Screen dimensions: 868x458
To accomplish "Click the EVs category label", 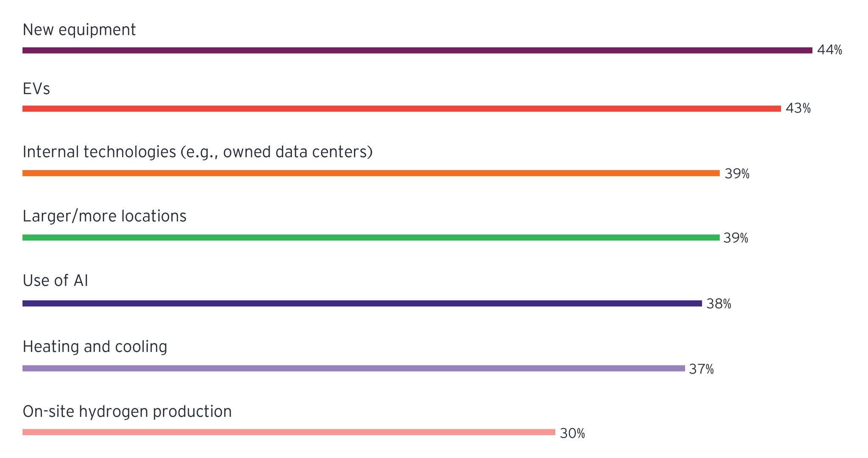I will (x=36, y=89).
